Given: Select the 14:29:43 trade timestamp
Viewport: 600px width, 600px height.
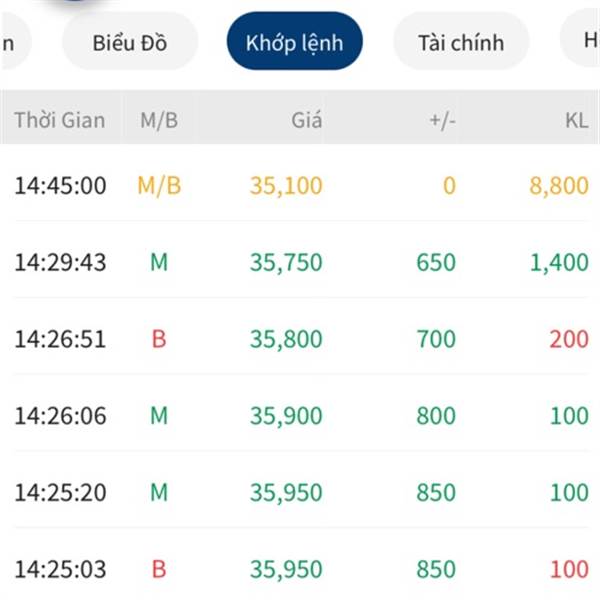Looking at the screenshot, I should pyautogui.click(x=60, y=262).
